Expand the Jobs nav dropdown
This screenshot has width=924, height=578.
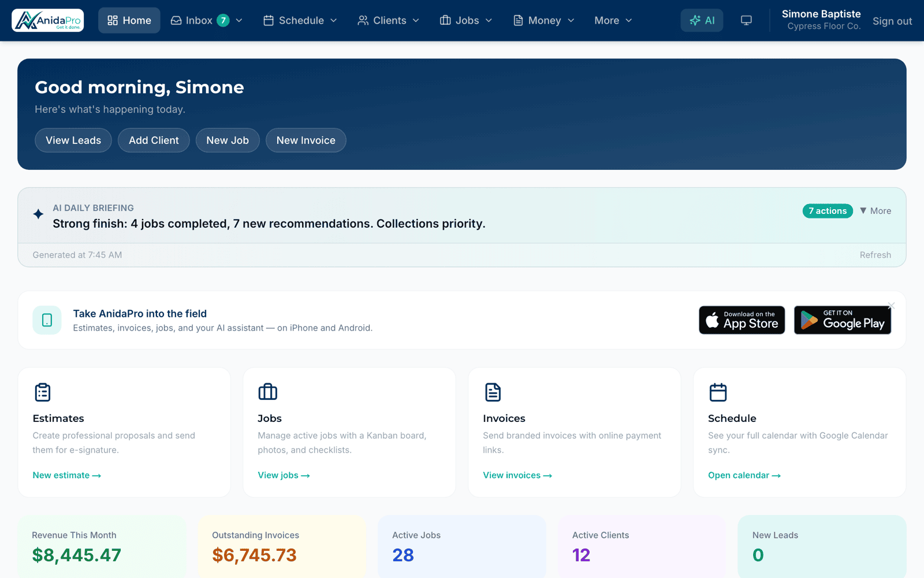click(x=466, y=20)
